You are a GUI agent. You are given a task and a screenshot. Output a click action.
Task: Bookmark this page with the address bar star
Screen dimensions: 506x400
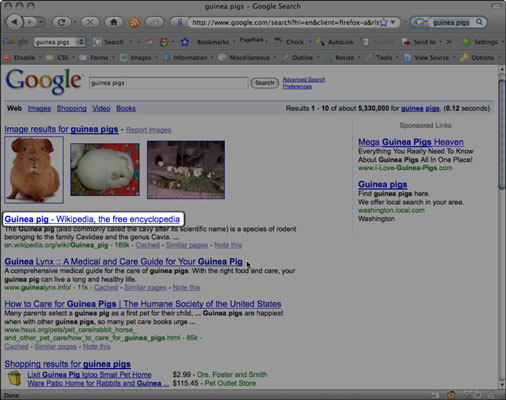tap(384, 22)
